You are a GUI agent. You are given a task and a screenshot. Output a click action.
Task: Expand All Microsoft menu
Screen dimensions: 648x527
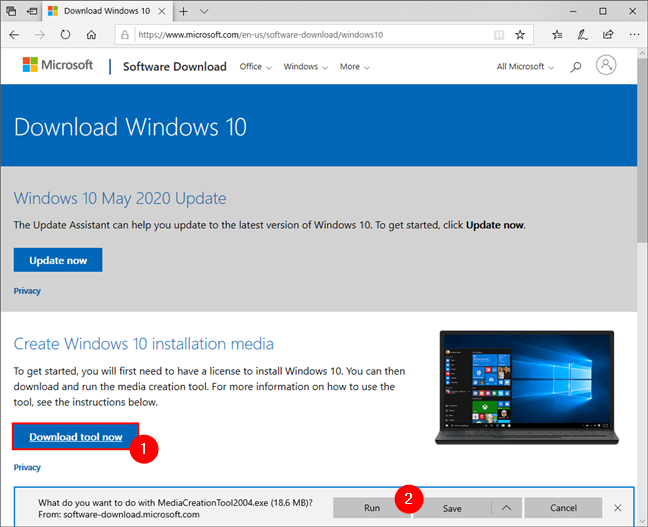(525, 67)
